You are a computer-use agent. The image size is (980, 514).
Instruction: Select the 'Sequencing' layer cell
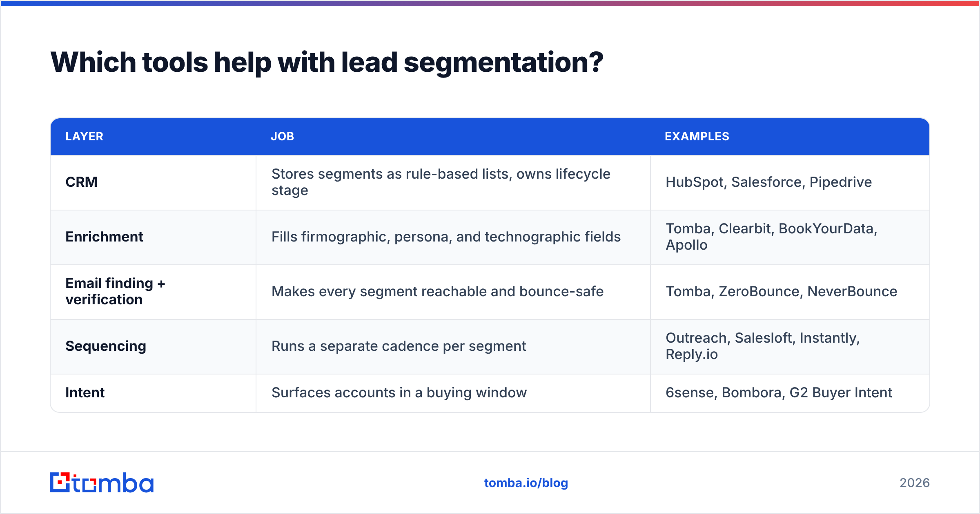point(153,346)
